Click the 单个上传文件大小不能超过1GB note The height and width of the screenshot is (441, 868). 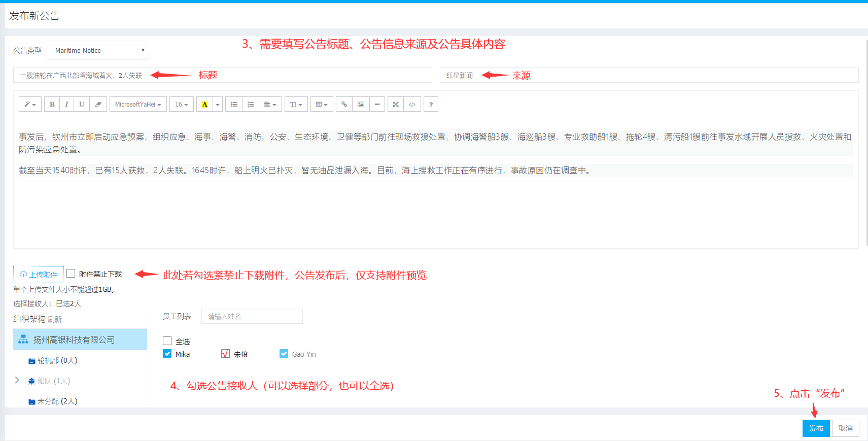(65, 289)
